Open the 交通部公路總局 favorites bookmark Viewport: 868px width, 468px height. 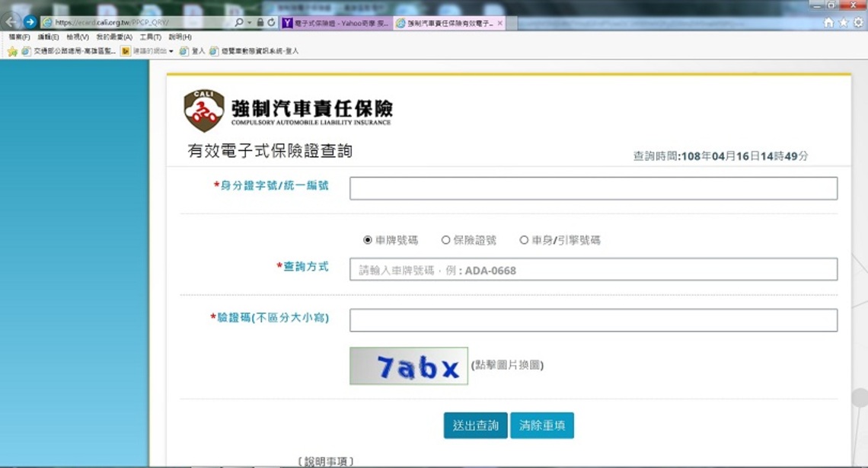point(69,51)
